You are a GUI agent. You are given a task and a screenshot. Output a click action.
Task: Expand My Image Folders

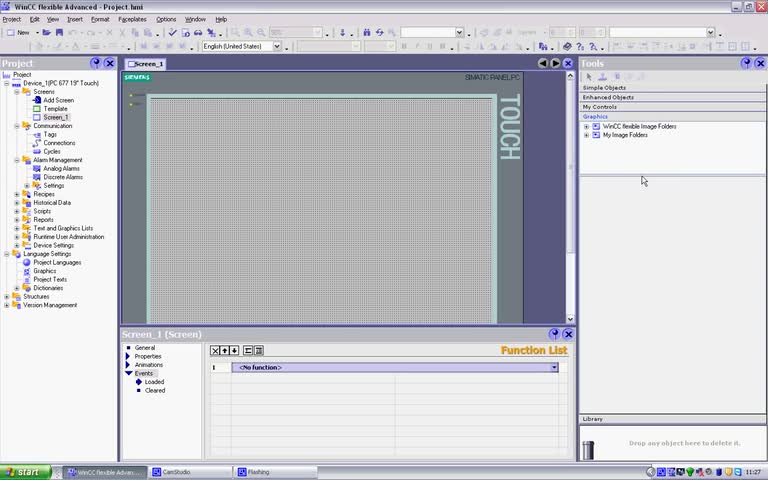(586, 135)
